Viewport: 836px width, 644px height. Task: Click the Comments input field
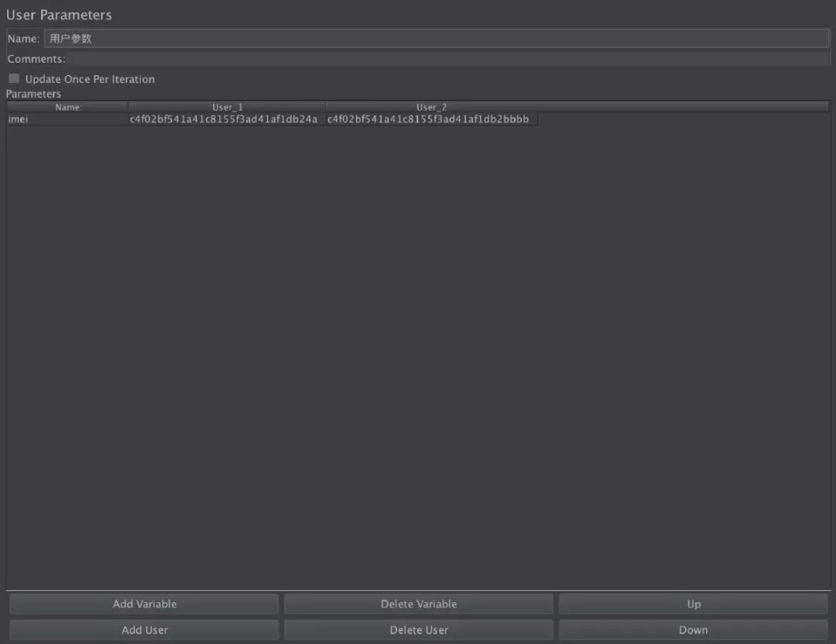(448, 59)
